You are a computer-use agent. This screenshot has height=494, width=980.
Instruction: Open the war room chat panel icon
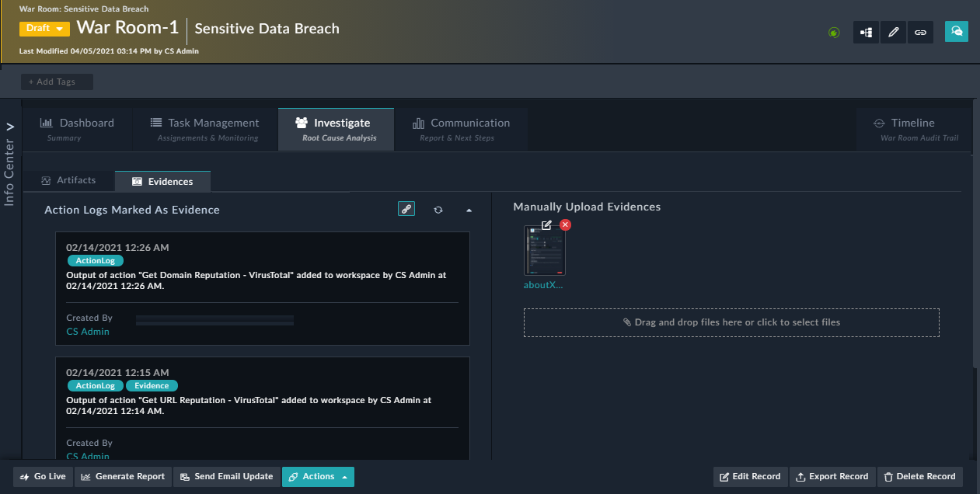tap(956, 32)
